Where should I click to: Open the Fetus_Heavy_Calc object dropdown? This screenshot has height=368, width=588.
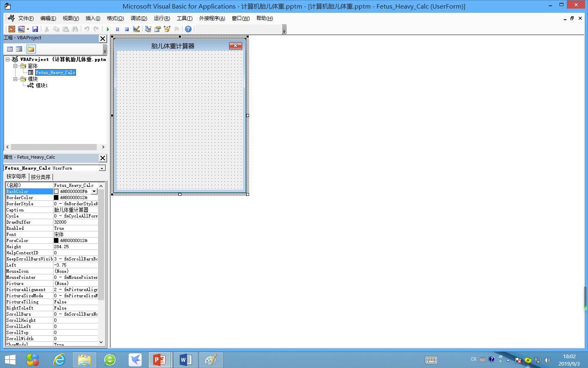coord(102,168)
